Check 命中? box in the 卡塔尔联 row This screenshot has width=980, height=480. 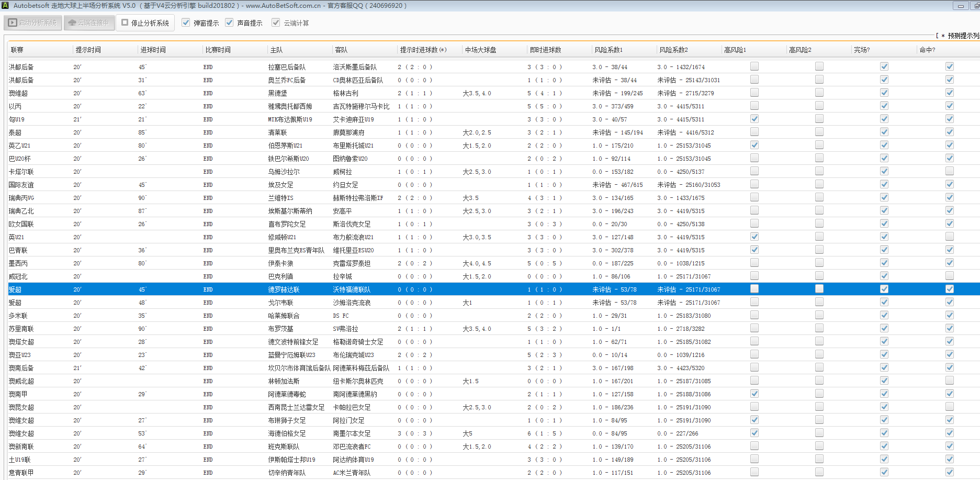coord(950,171)
